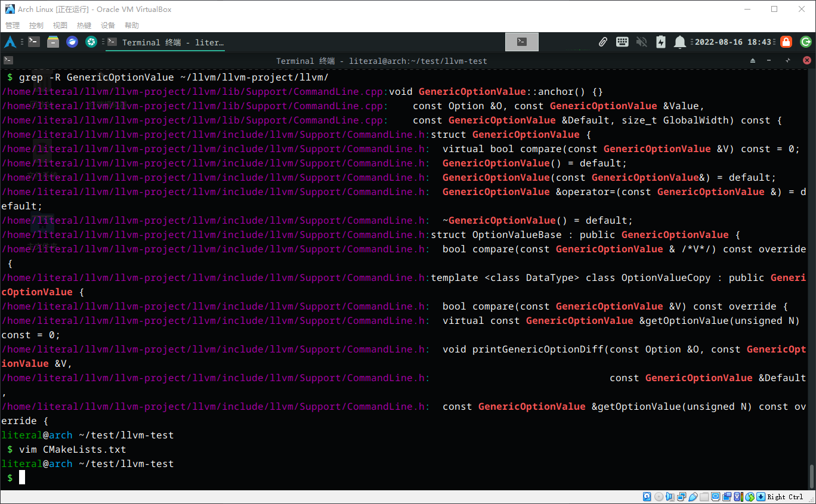Viewport: 816px width, 504px height.
Task: Click VirtualBox recording indicator
Action: [727, 497]
